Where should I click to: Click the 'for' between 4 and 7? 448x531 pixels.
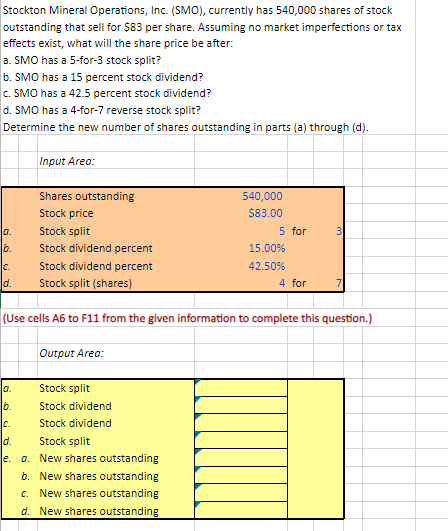(299, 283)
